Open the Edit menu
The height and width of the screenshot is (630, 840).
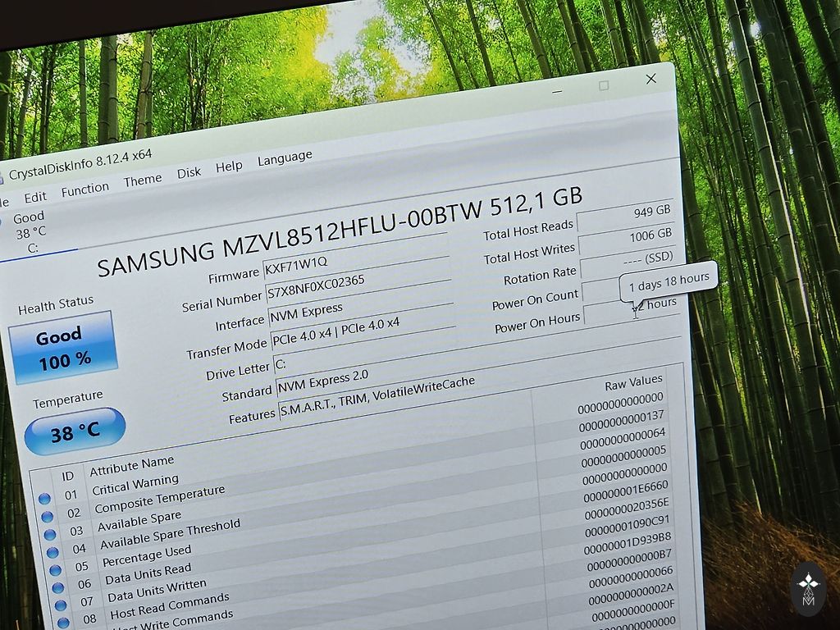(35, 197)
